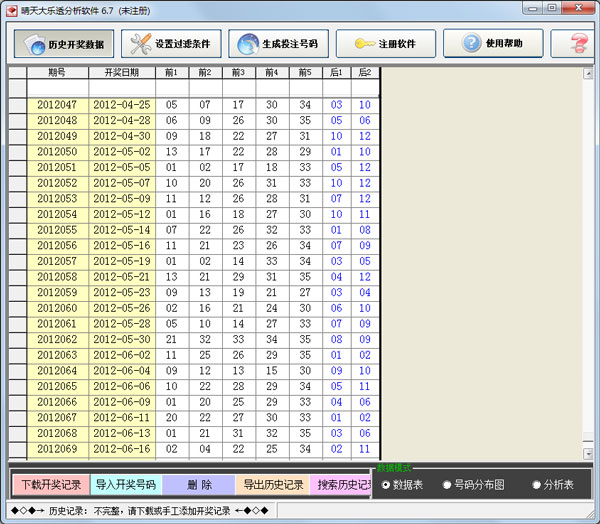
Task: Click the 前5 column header
Action: coord(305,73)
